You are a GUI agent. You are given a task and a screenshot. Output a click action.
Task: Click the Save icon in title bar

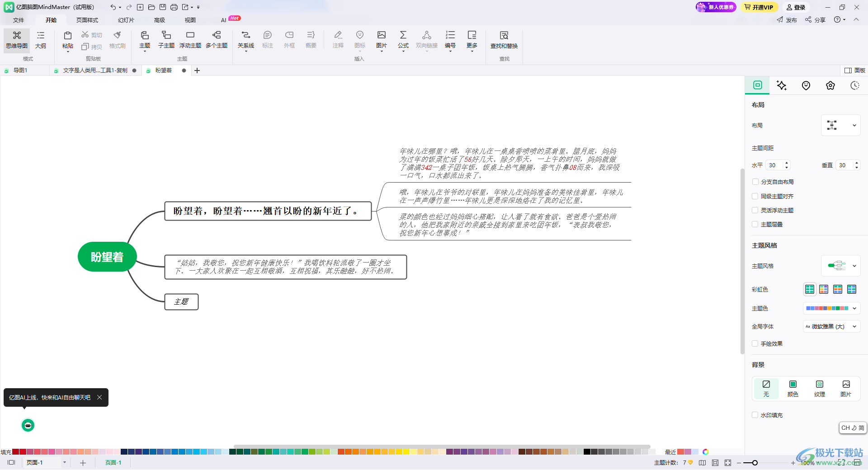163,7
